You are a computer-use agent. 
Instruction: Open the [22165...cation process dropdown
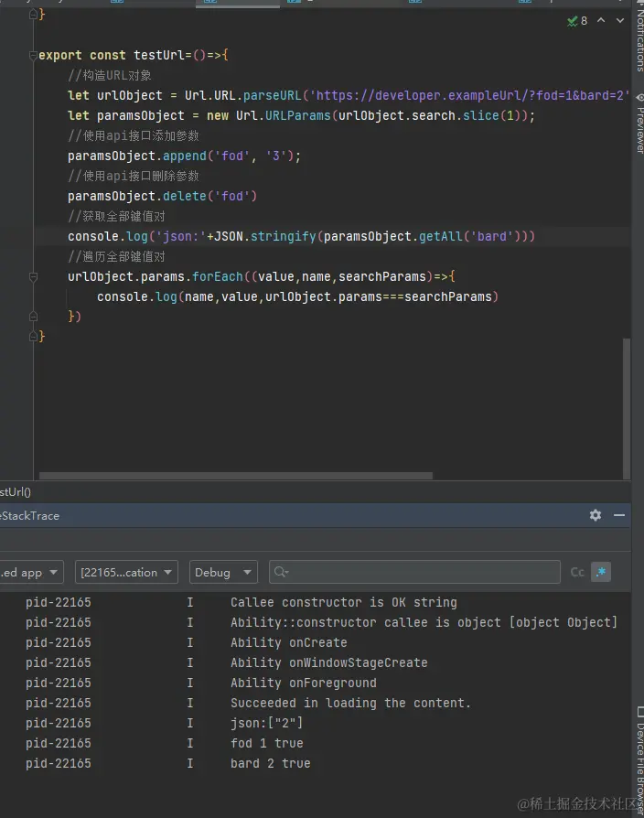click(126, 572)
